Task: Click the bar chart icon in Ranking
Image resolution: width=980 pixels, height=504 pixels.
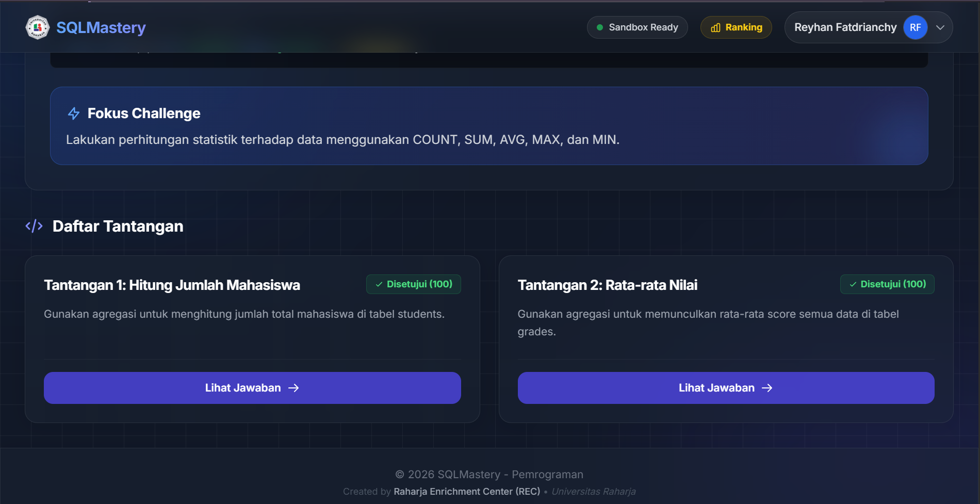Action: [x=715, y=28]
